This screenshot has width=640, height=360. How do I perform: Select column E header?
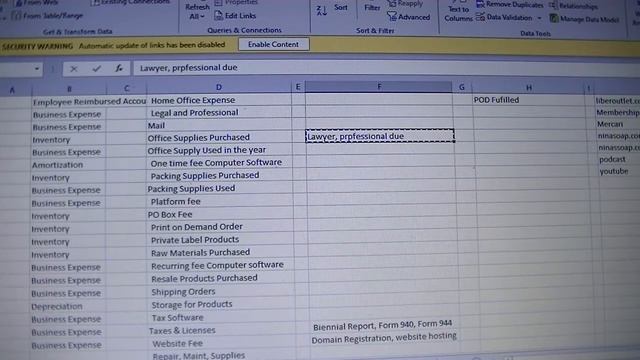tap(298, 87)
